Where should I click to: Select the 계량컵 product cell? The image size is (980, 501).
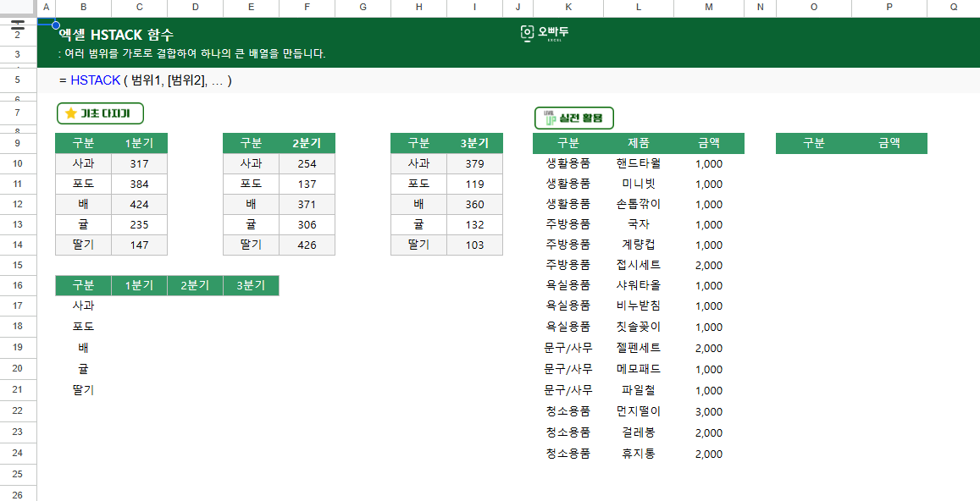tap(638, 245)
